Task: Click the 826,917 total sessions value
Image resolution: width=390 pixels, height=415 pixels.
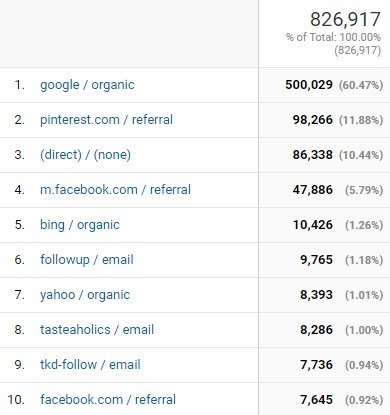Action: click(x=345, y=19)
